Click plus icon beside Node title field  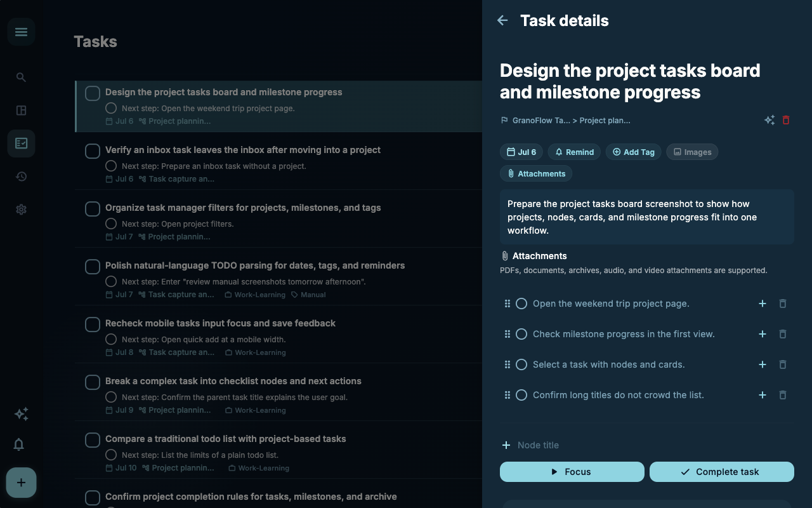click(x=506, y=445)
